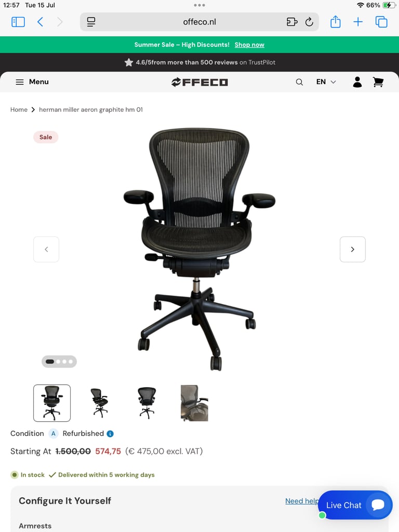Screen dimensions: 399x532
Task: Open a new Safari tab
Action: [x=358, y=22]
